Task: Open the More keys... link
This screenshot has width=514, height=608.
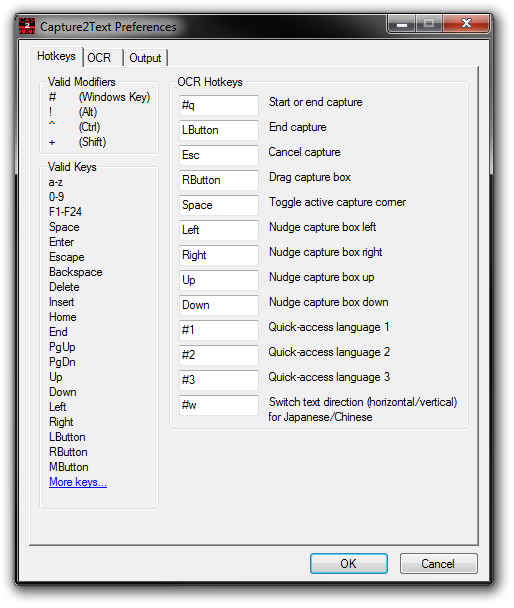Action: click(x=78, y=482)
